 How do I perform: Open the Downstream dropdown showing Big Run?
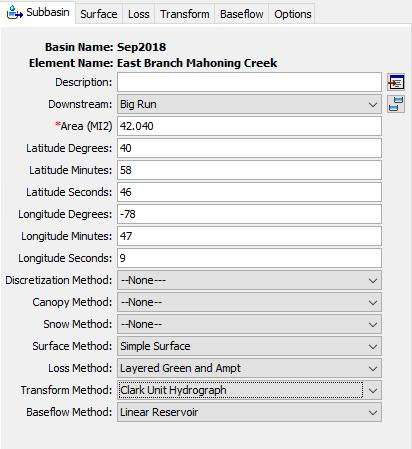[x=249, y=104]
